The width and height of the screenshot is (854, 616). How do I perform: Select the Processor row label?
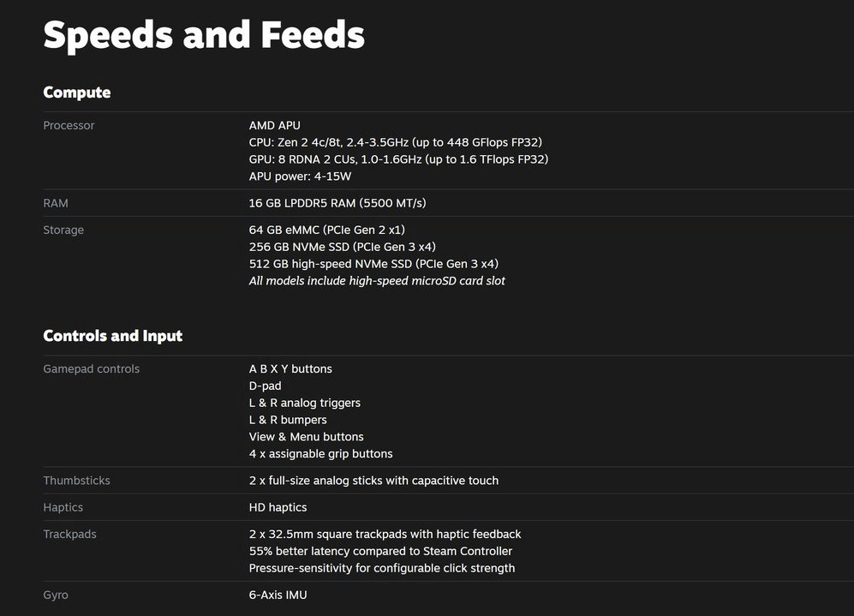[x=69, y=125]
